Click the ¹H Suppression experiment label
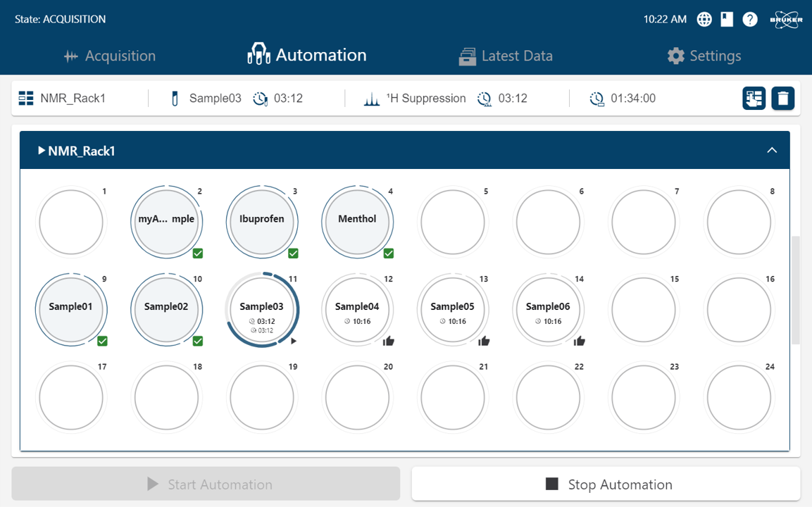 click(x=425, y=99)
